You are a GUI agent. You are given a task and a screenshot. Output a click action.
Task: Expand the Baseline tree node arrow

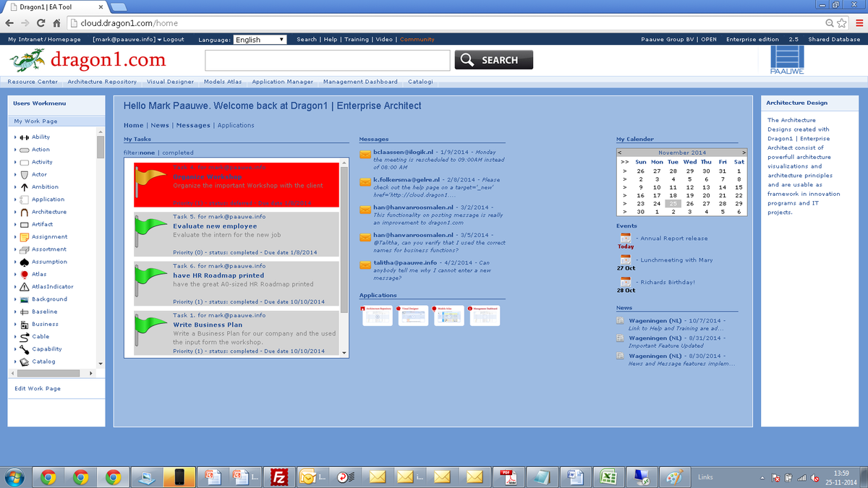point(15,312)
